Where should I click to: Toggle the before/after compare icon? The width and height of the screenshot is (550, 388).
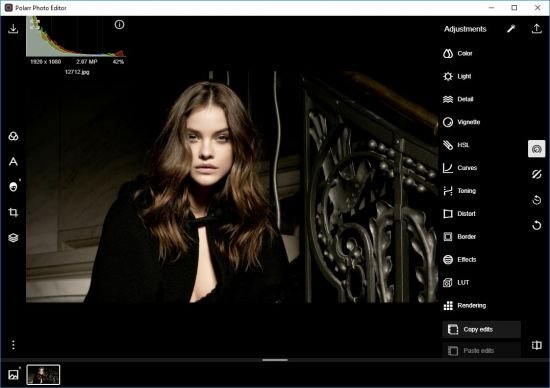(x=536, y=345)
